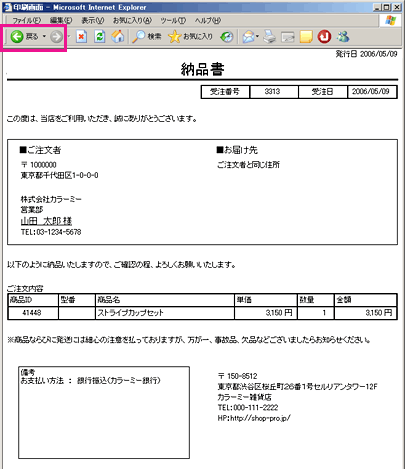Click the red circular arrow toolbar icon

(324, 37)
